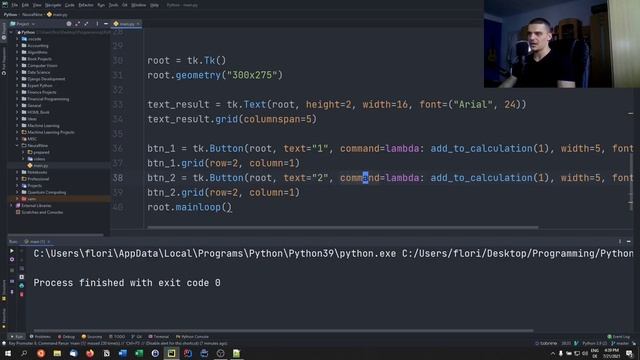Open the File Explorer icon in the taskbar

tap(57, 353)
